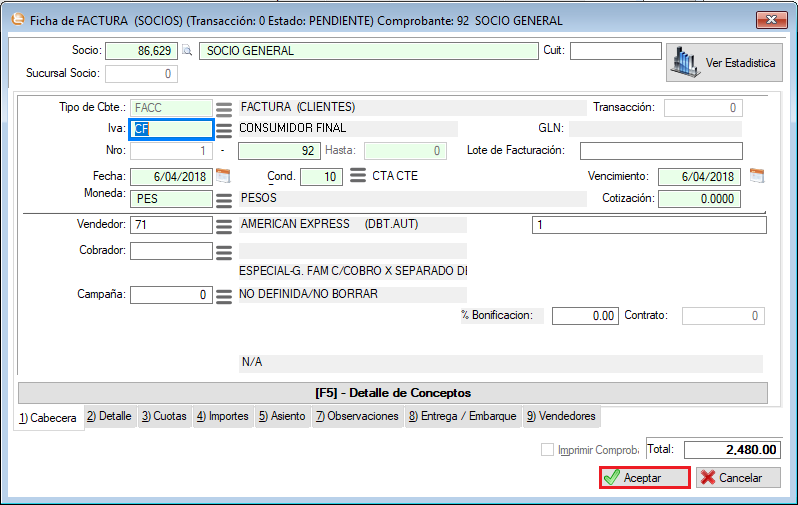Click the Cancelar button
Viewport: 798px width, 505px height.
pos(738,478)
